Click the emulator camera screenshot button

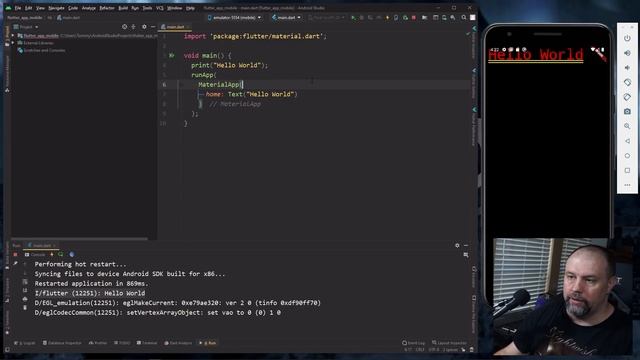(x=627, y=111)
